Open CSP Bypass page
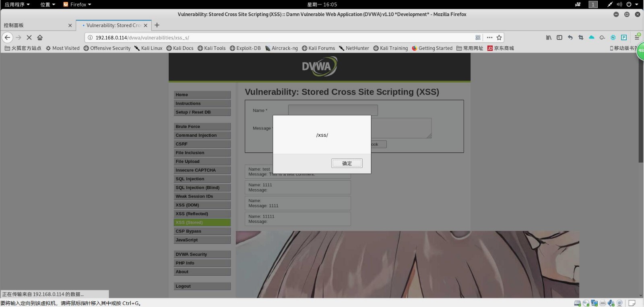The width and height of the screenshot is (644, 307). pyautogui.click(x=202, y=231)
